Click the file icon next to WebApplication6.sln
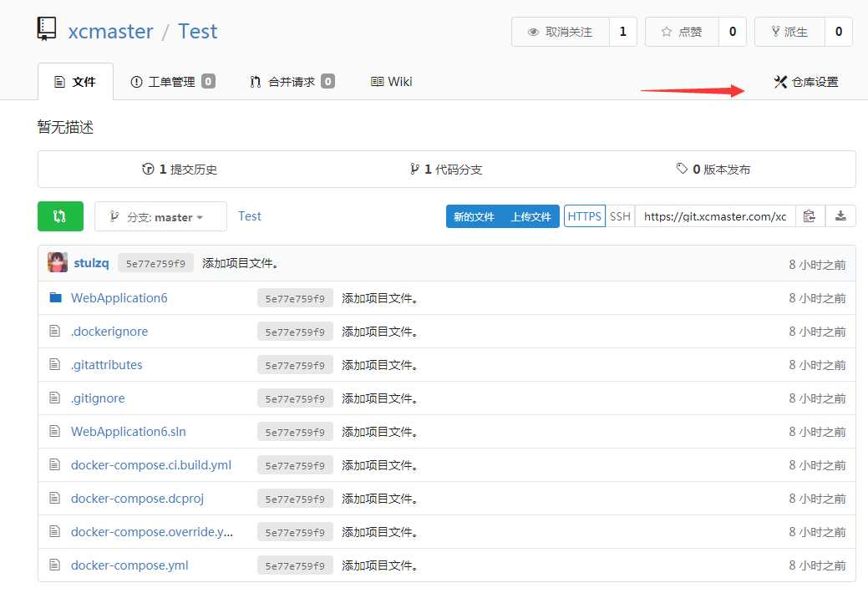The width and height of the screenshot is (868, 593). [x=54, y=431]
